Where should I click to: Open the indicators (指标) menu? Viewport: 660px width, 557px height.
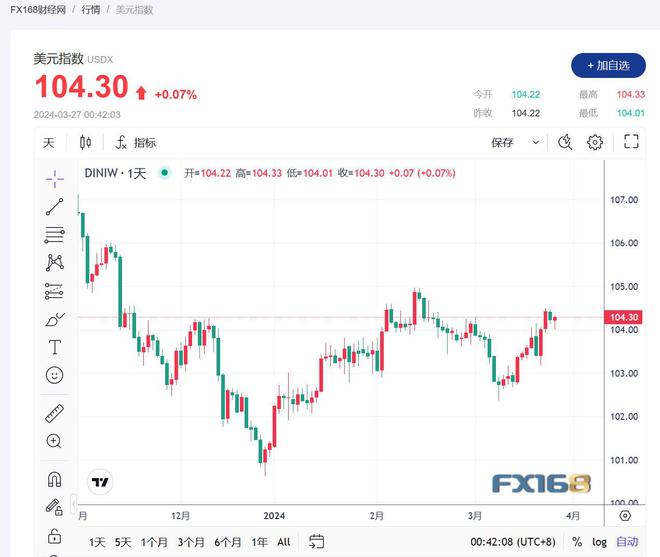pyautogui.click(x=135, y=143)
